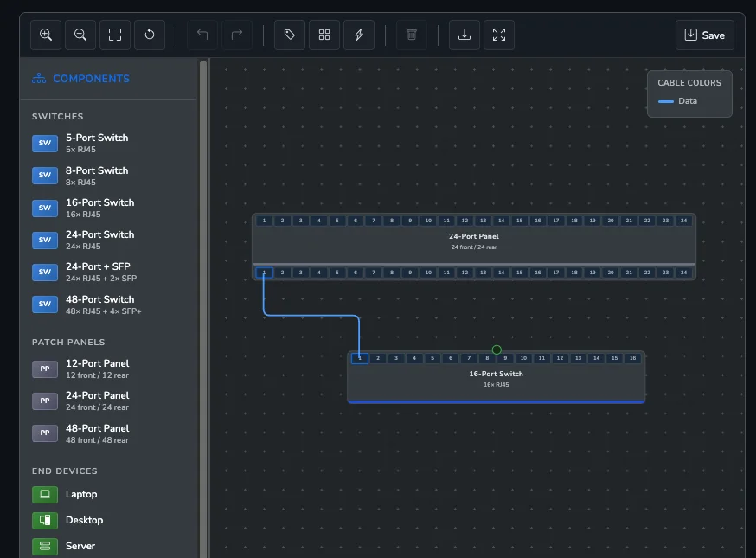Image resolution: width=756 pixels, height=558 pixels.
Task: Click the Desktop label in End Devices
Action: tap(85, 521)
